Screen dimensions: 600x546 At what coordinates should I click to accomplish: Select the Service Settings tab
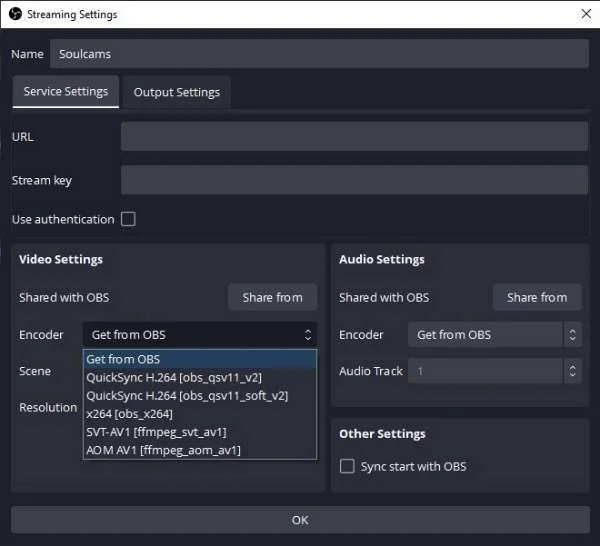[66, 91]
